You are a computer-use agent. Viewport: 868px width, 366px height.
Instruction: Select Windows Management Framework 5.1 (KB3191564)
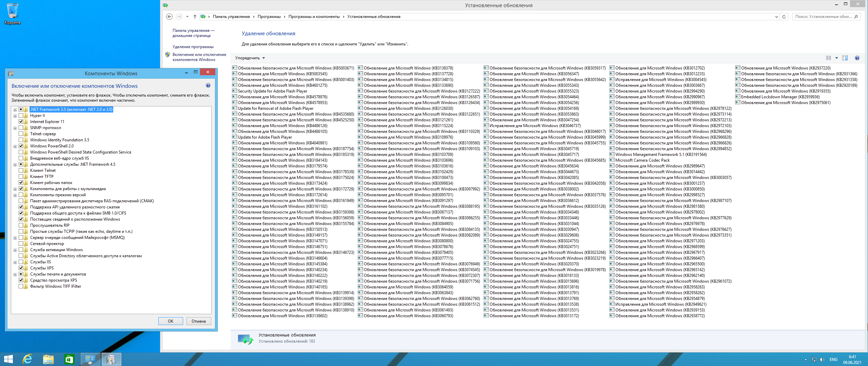click(x=658, y=155)
